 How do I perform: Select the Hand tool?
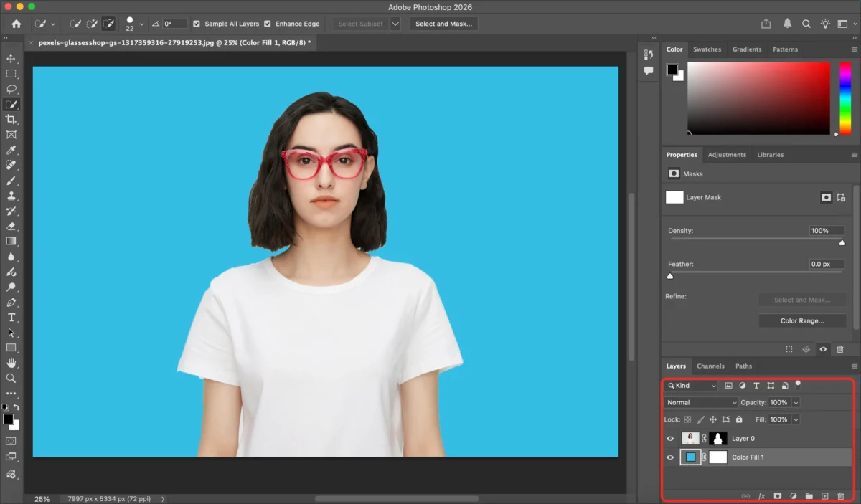(x=11, y=363)
